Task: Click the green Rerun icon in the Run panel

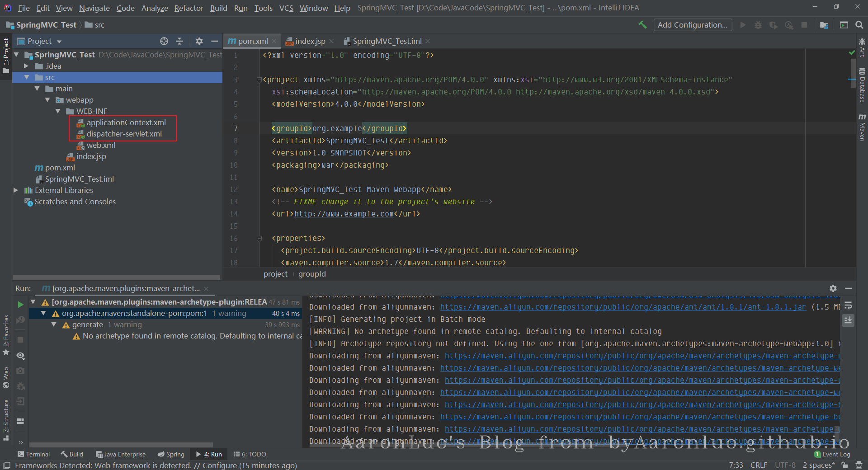Action: pos(20,305)
